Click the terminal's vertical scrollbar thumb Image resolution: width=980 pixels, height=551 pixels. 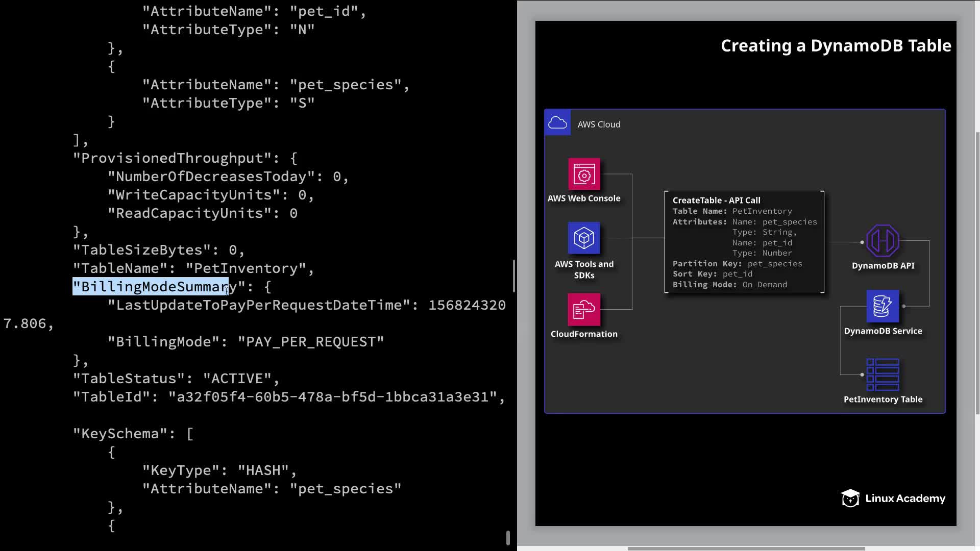(x=513, y=275)
